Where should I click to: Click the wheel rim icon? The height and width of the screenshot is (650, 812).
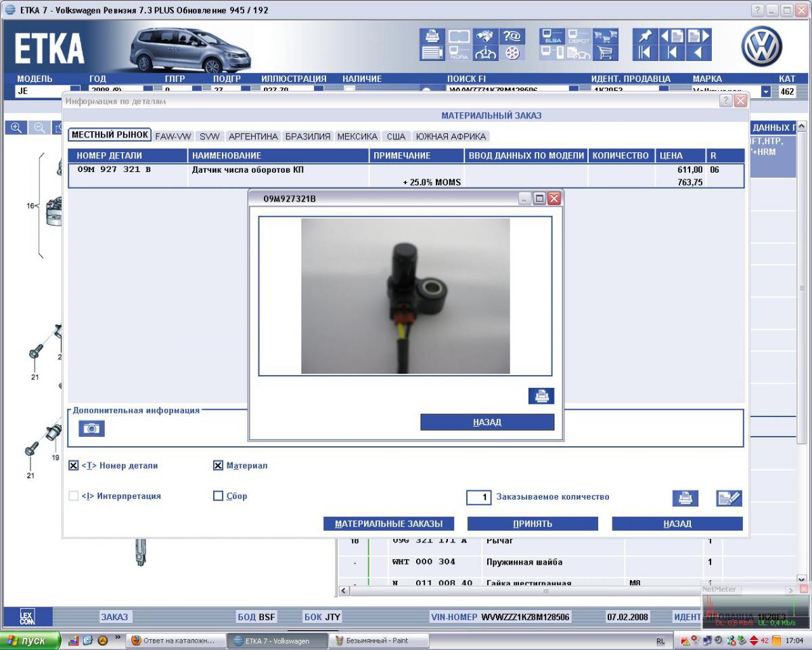tap(512, 53)
